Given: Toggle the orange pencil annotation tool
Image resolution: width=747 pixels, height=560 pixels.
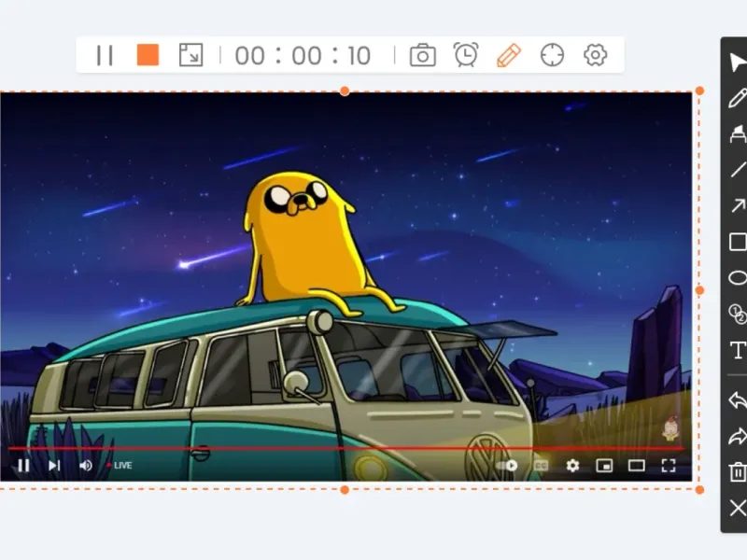Looking at the screenshot, I should (509, 55).
